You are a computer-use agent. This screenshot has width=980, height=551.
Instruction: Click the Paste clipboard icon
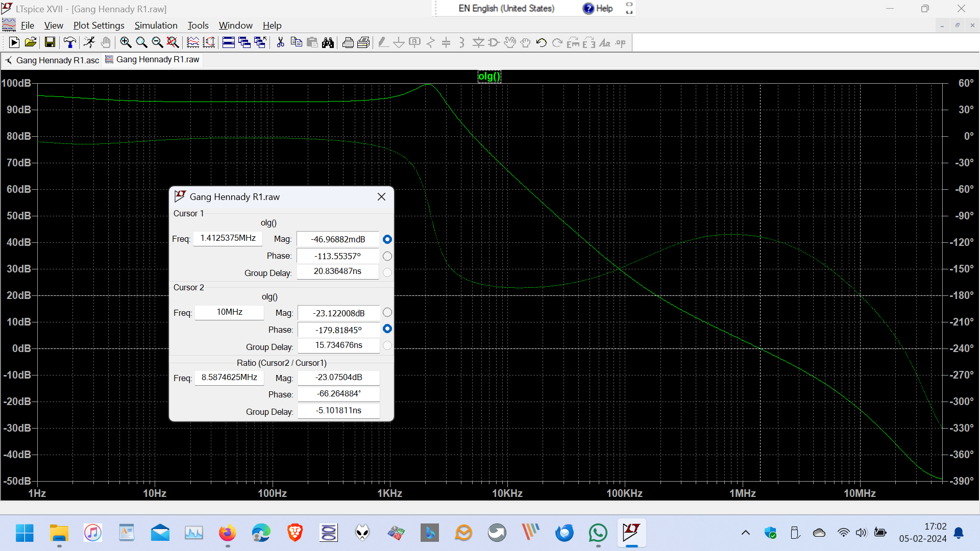point(312,43)
